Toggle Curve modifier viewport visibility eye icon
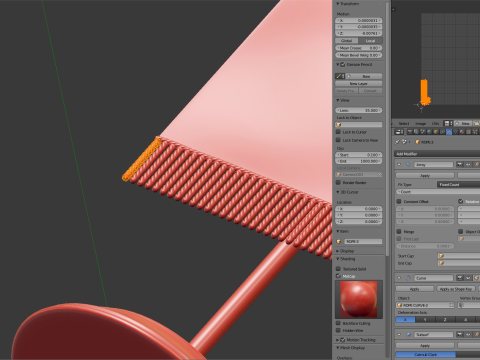Image resolution: width=480 pixels, height=360 pixels. click(x=468, y=278)
